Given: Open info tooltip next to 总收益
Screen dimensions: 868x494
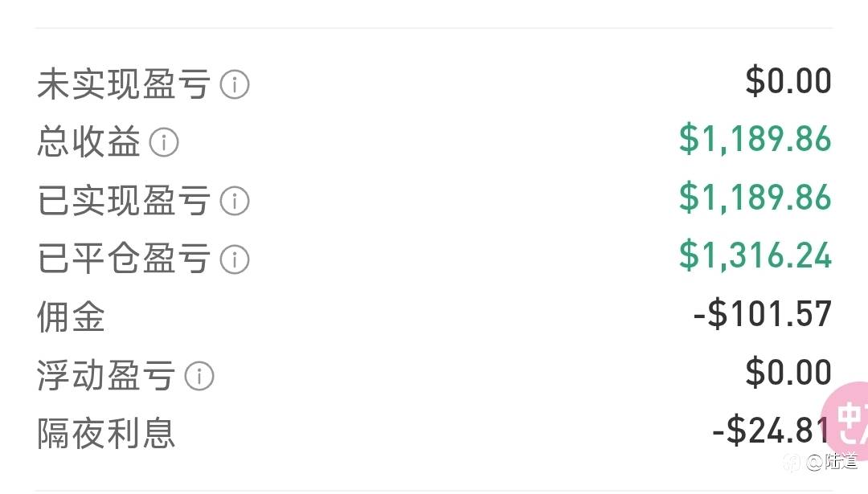Looking at the screenshot, I should click(x=164, y=143).
